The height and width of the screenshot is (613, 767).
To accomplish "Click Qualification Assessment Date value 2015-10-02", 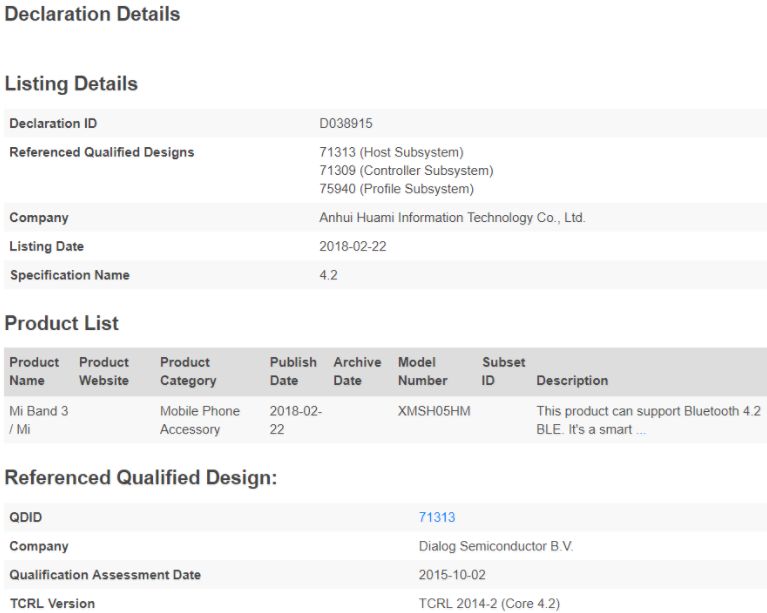I will click(452, 574).
